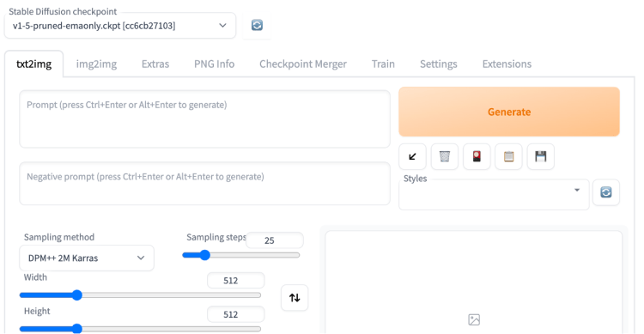Open the Styles dropdown
Image resolution: width=644 pixels, height=334 pixels.
(494, 195)
